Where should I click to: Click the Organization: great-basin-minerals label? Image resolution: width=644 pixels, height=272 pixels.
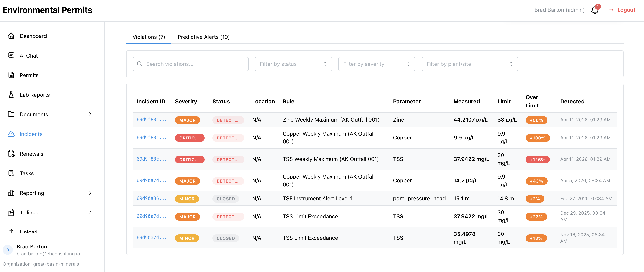(41, 264)
